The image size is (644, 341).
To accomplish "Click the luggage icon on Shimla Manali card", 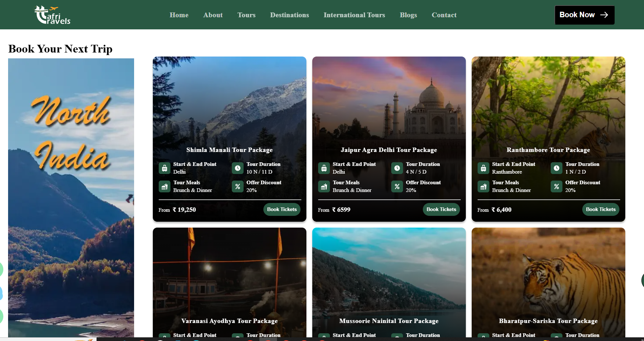I will (164, 168).
